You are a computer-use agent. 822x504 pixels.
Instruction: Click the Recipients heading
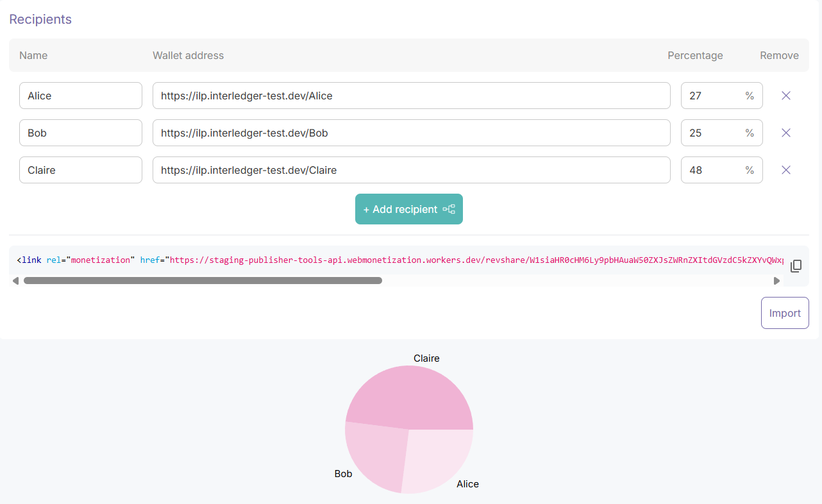[40, 19]
